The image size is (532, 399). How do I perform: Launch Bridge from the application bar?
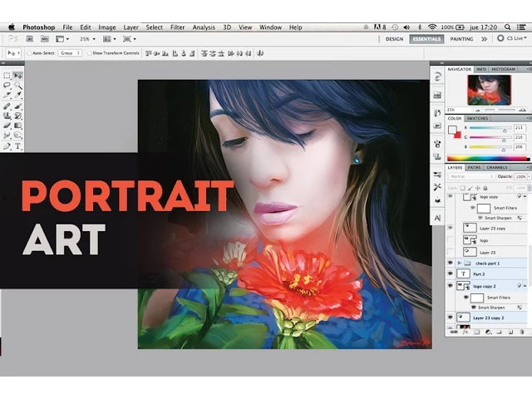[x=30, y=39]
